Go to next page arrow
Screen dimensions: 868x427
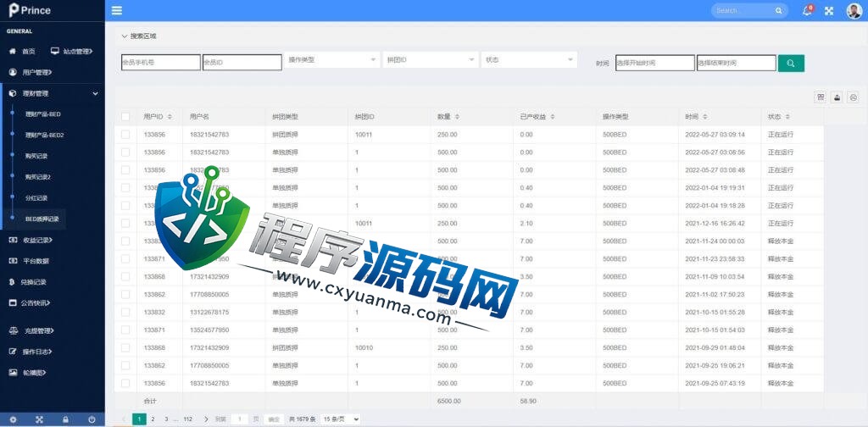206,420
